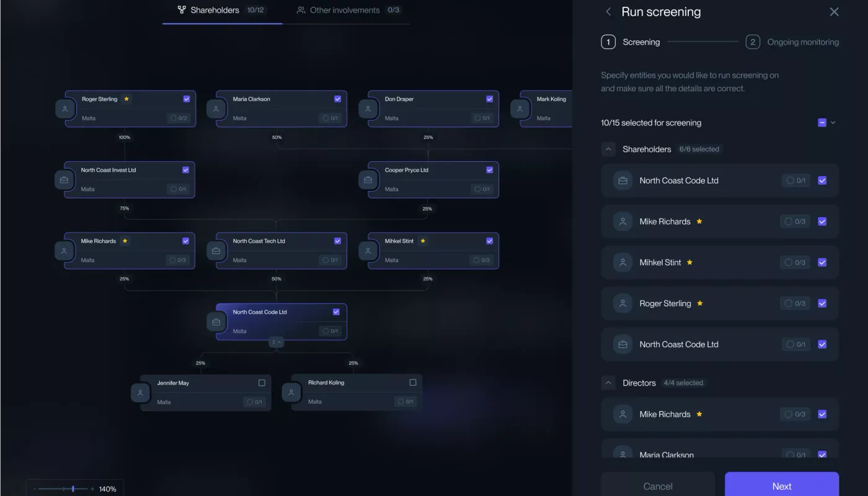
Task: Click person icon on Roger Sterling node
Action: click(x=64, y=109)
